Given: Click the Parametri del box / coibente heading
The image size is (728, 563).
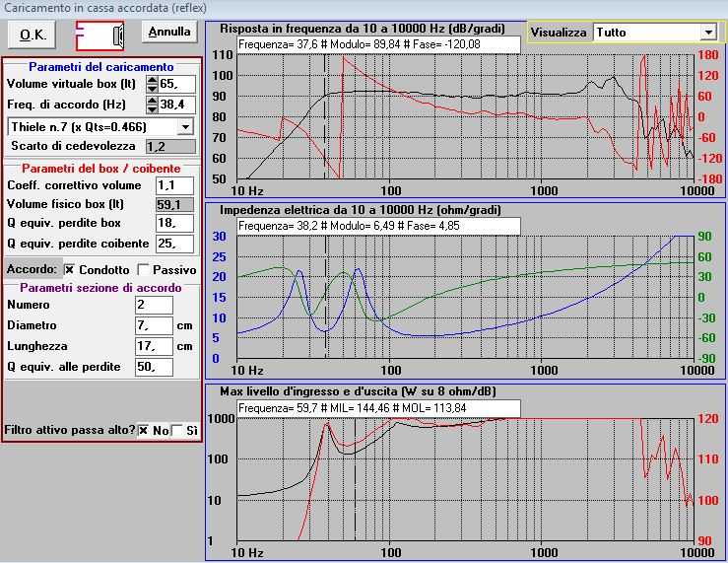Looking at the screenshot, I should coord(101,169).
